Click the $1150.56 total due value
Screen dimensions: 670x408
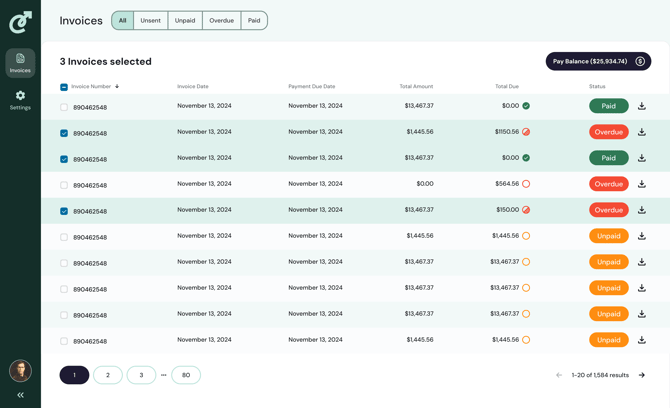pos(507,132)
